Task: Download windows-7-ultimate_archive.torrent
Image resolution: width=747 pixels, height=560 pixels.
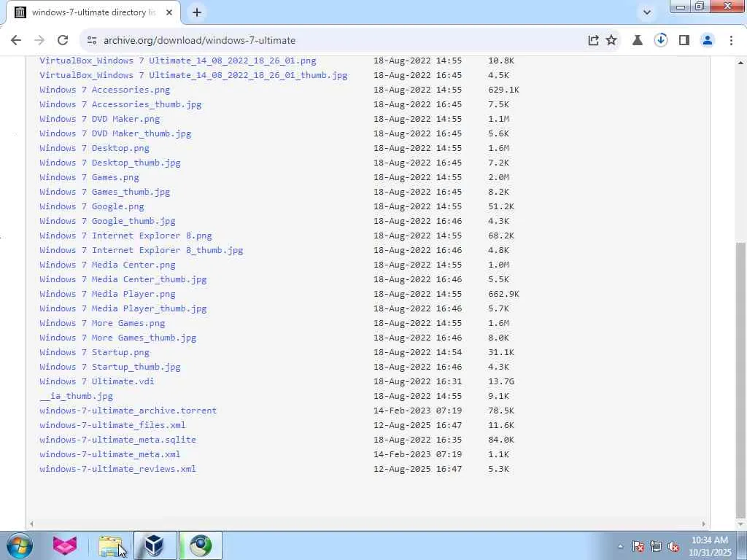Action: click(x=128, y=411)
